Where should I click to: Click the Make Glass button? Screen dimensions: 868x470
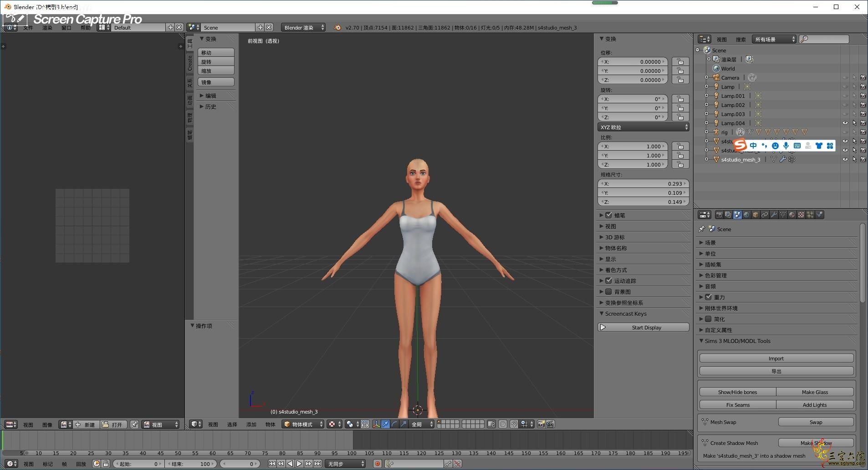click(x=815, y=392)
